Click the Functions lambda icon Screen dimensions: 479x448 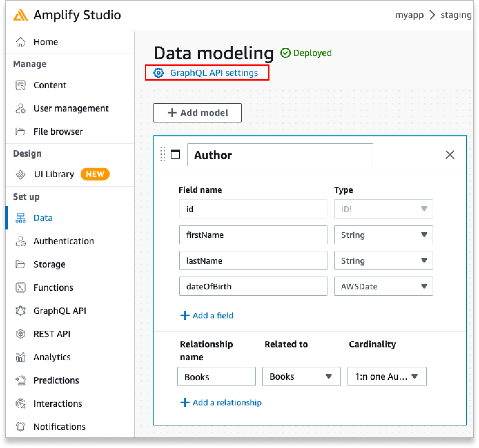coord(21,287)
